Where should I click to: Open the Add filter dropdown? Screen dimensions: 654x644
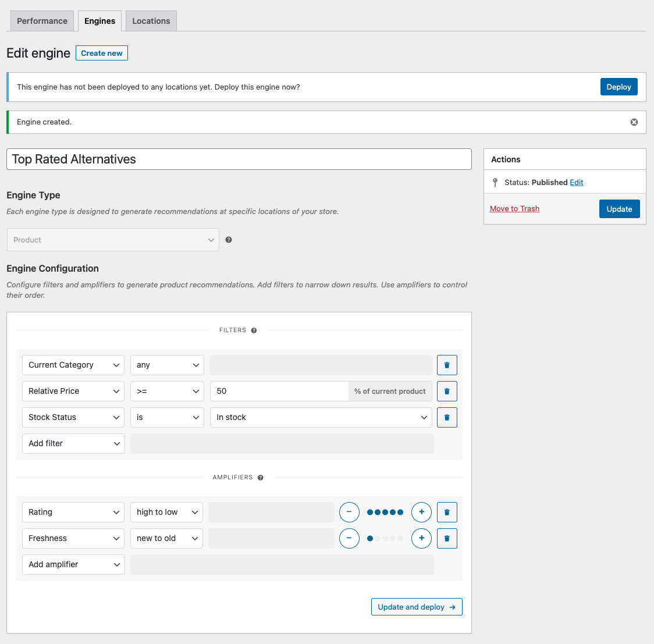[73, 443]
